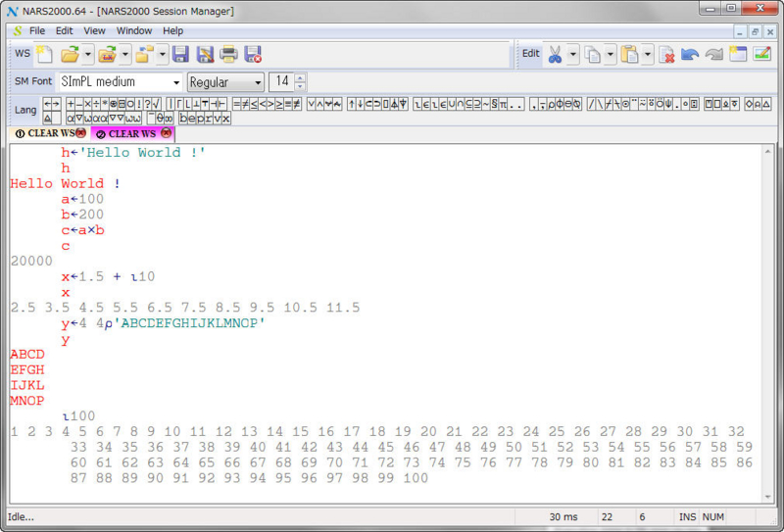Image resolution: width=784 pixels, height=532 pixels.
Task: Click the NUM indicator in status bar
Action: [713, 517]
